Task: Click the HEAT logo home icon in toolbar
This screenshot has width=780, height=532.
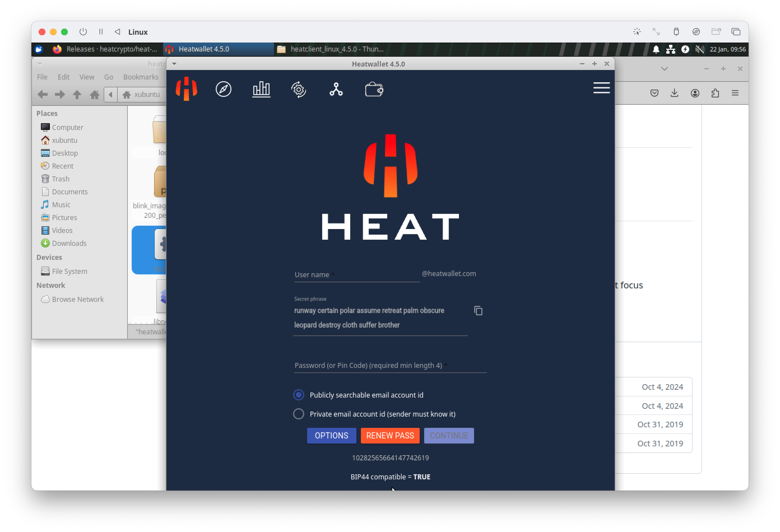Action: point(186,89)
